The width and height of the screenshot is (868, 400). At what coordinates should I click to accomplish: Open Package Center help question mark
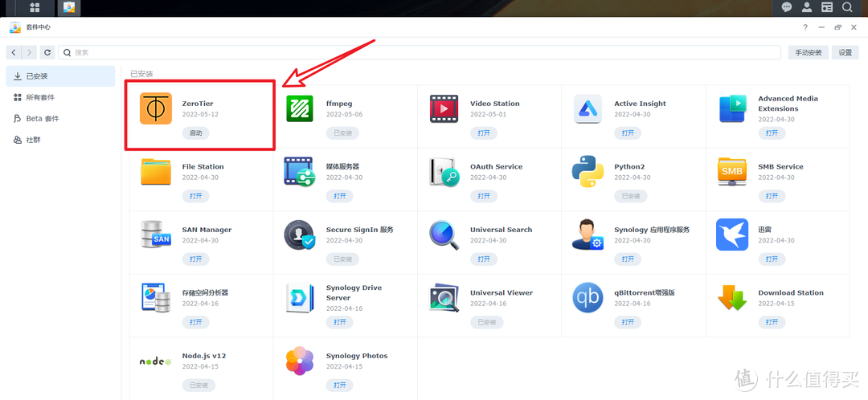click(805, 27)
